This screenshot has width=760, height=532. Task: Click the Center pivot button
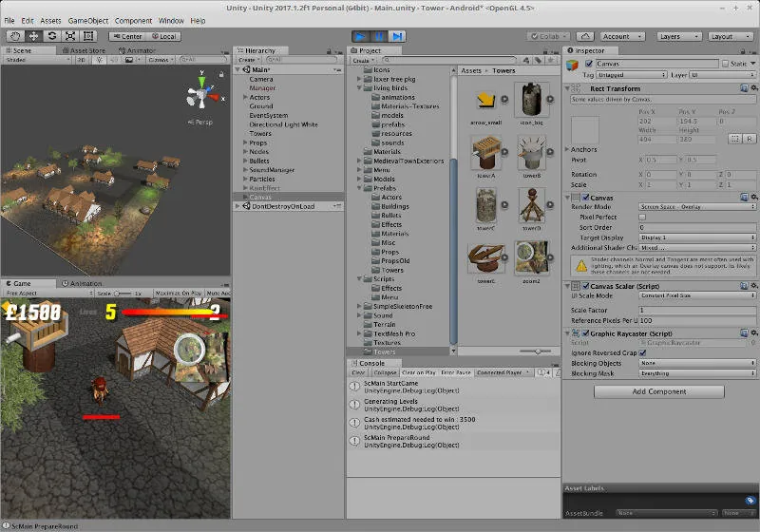pyautogui.click(x=127, y=36)
